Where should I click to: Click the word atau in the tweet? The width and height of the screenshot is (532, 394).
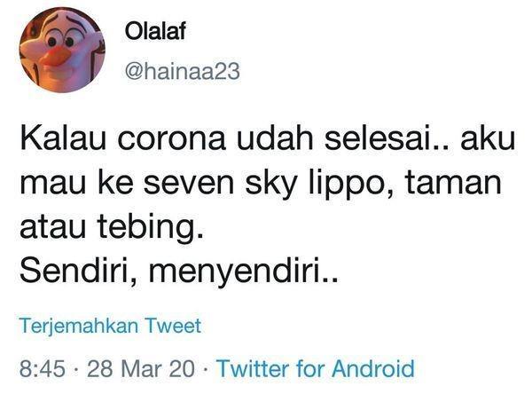point(53,226)
